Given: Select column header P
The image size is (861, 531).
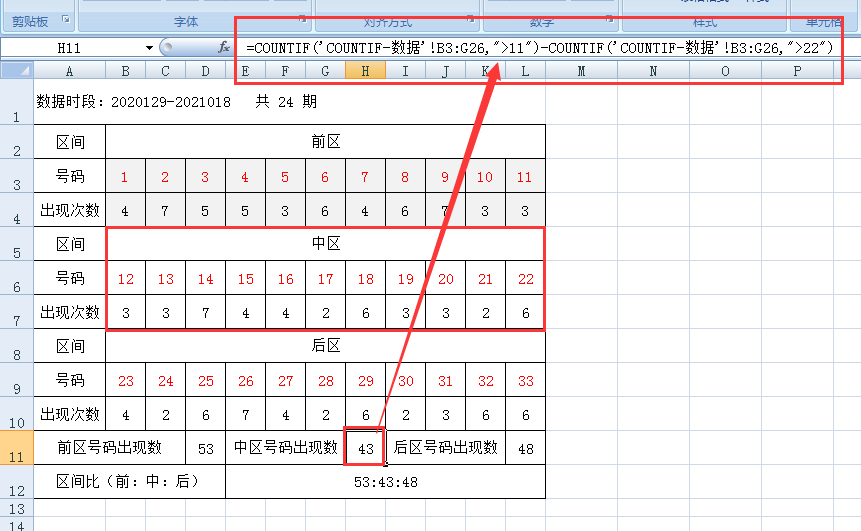Looking at the screenshot, I should 797,71.
